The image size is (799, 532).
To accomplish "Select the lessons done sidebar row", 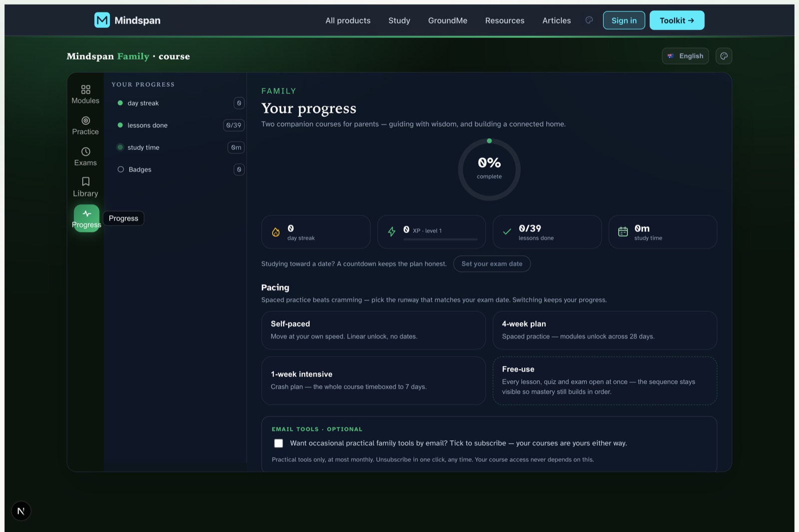I will [178, 125].
